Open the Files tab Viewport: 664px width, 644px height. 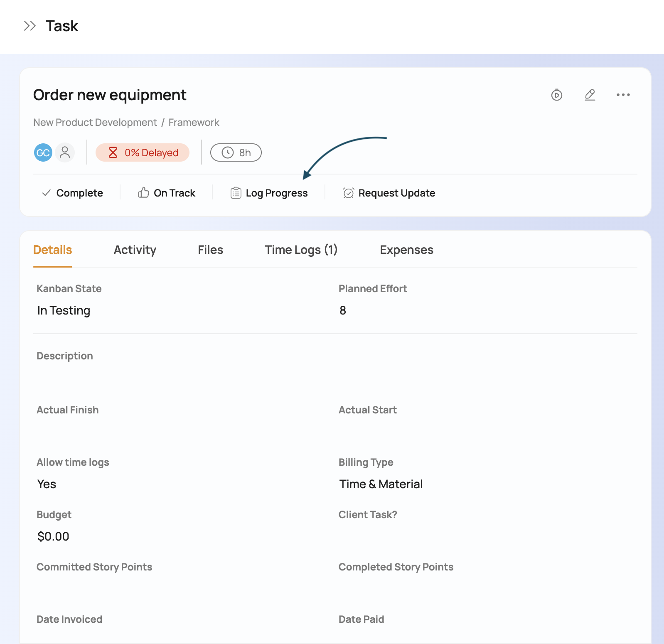click(210, 250)
